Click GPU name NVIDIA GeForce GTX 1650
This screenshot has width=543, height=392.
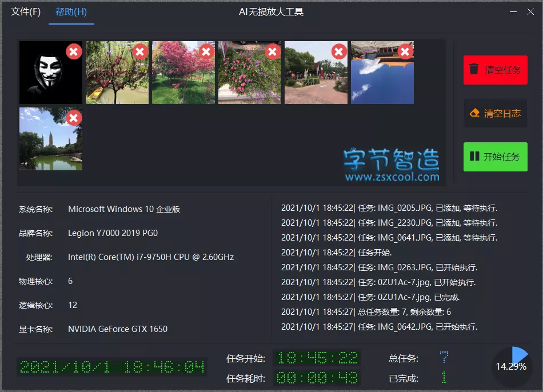pos(118,329)
